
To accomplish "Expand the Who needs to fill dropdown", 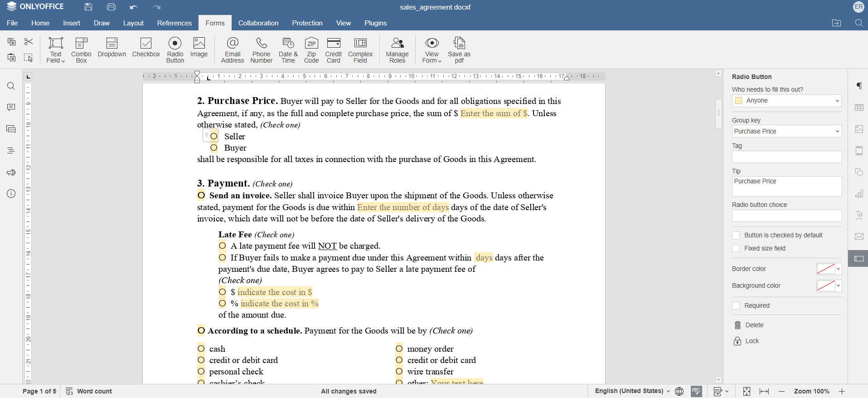I will [x=837, y=101].
